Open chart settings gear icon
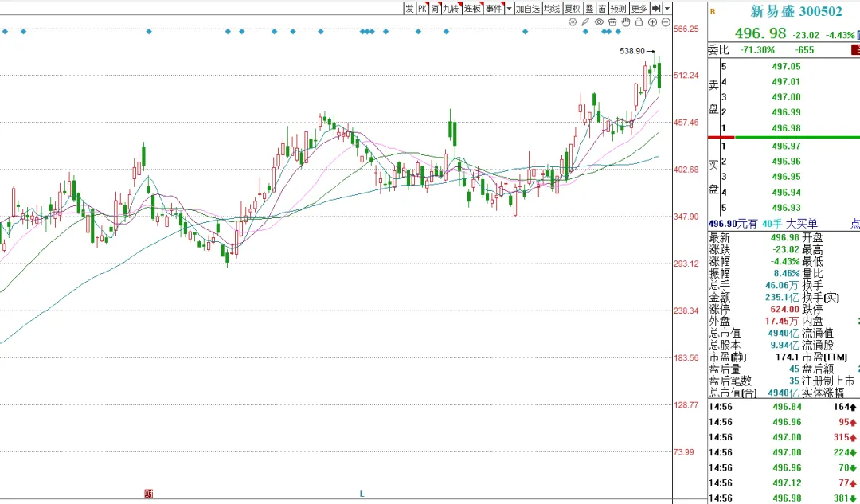This screenshot has width=860, height=504. tap(573, 22)
